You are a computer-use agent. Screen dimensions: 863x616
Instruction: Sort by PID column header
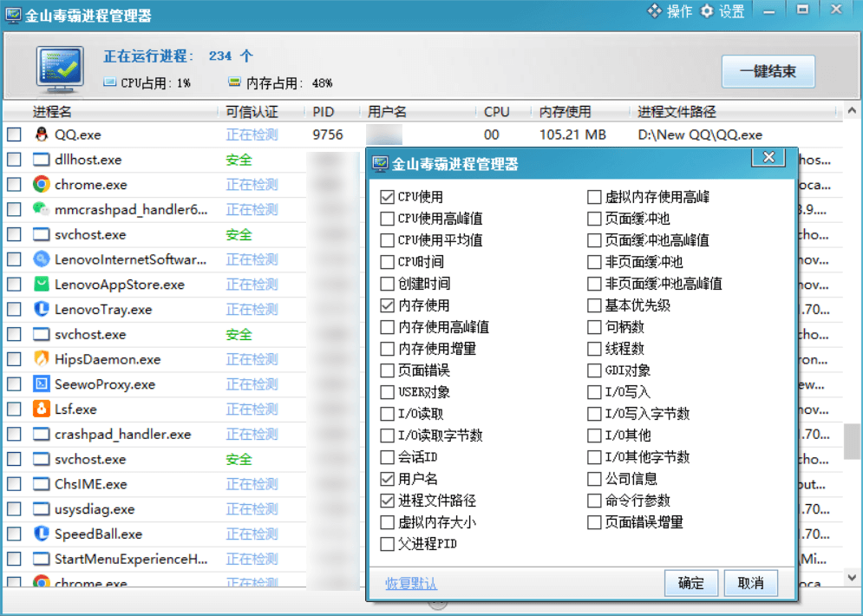point(323,112)
